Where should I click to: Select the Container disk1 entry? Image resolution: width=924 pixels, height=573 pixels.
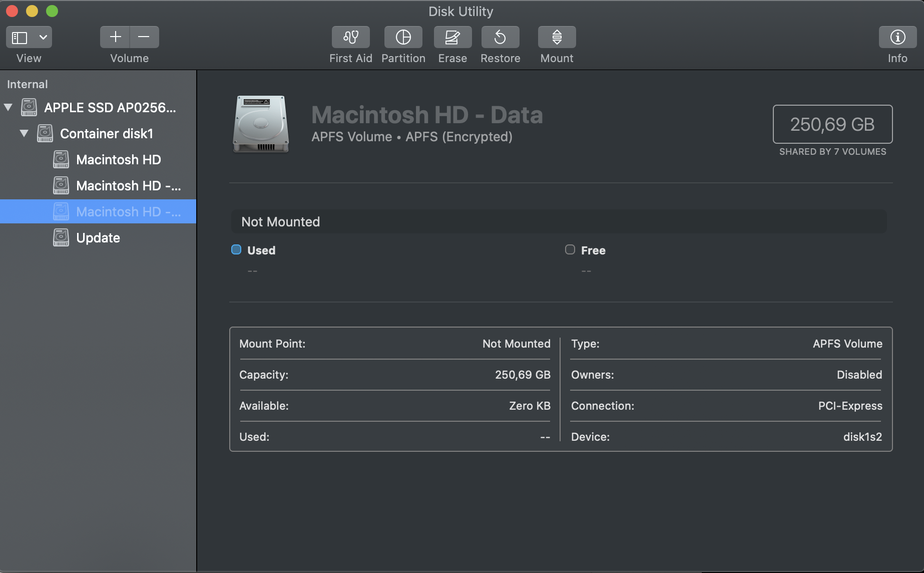pos(106,134)
